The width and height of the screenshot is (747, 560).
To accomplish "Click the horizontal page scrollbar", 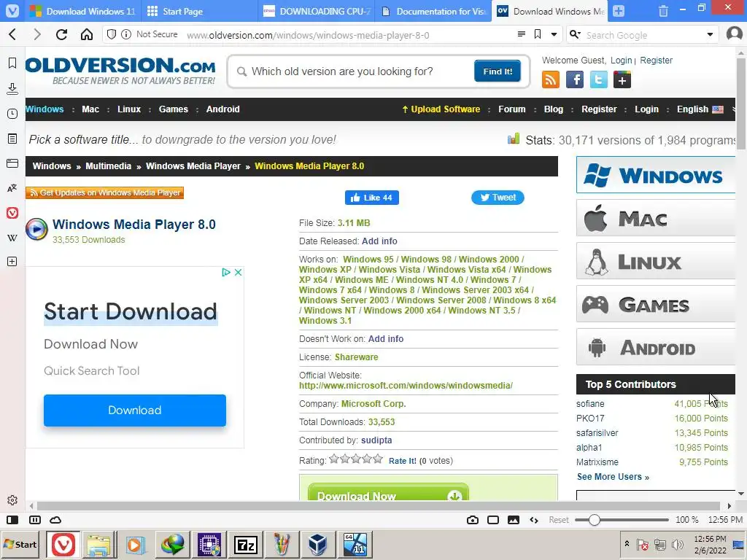I will [379, 506].
